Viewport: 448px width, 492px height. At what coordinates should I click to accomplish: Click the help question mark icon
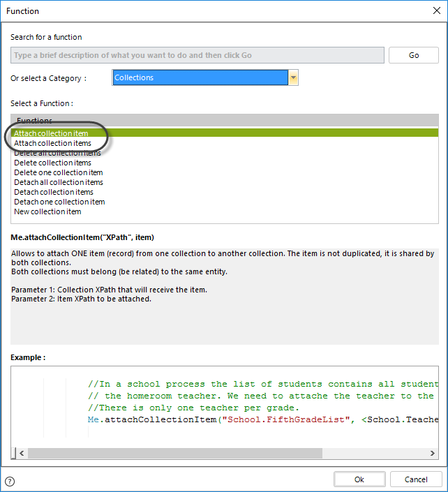pyautogui.click(x=10, y=481)
